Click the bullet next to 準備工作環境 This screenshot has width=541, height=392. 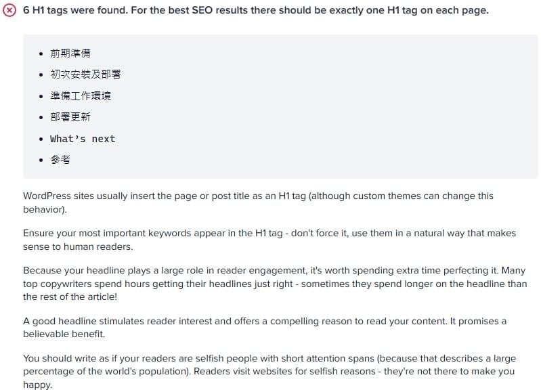tap(41, 96)
